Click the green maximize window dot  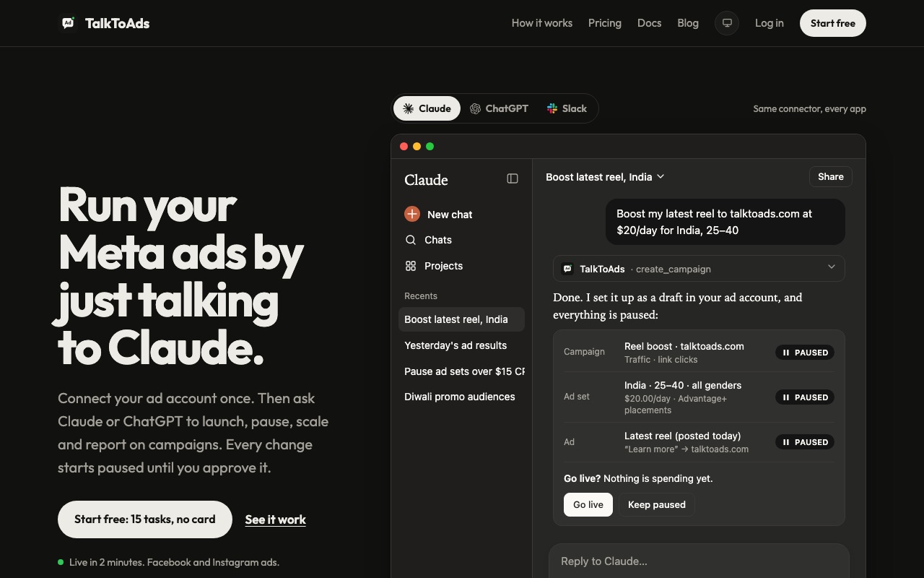(430, 147)
